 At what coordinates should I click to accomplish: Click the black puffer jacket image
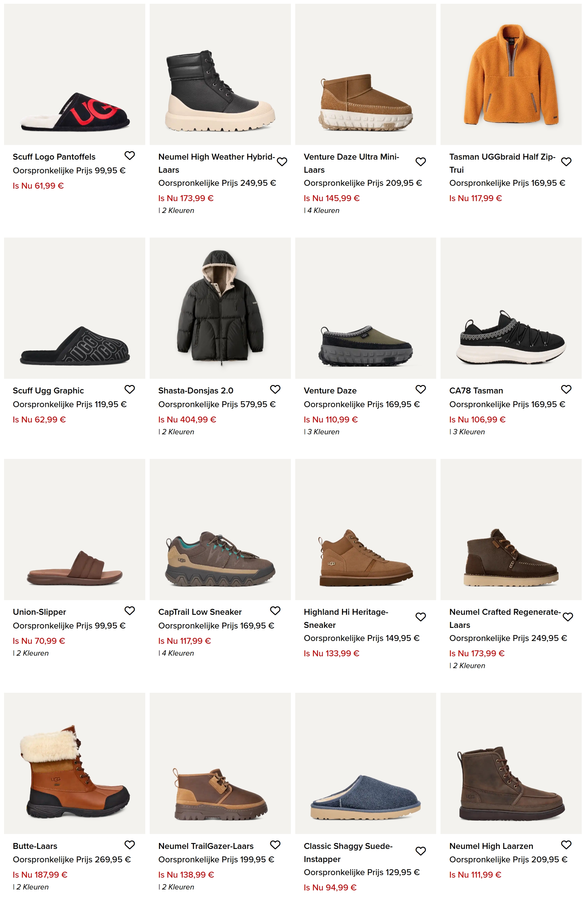[220, 308]
